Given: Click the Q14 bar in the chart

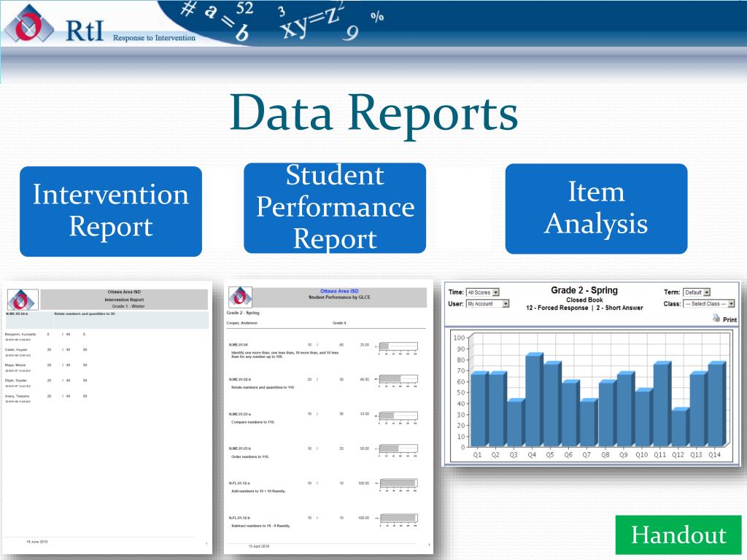Looking at the screenshot, I should pyautogui.click(x=717, y=404).
